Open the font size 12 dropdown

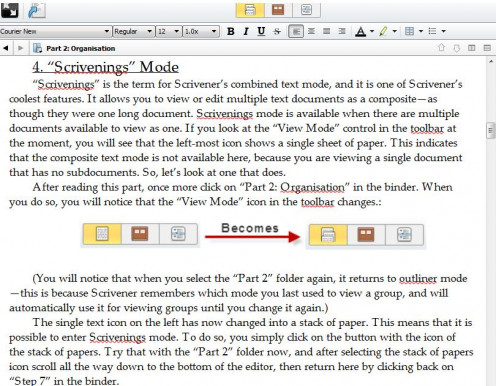[x=169, y=31]
